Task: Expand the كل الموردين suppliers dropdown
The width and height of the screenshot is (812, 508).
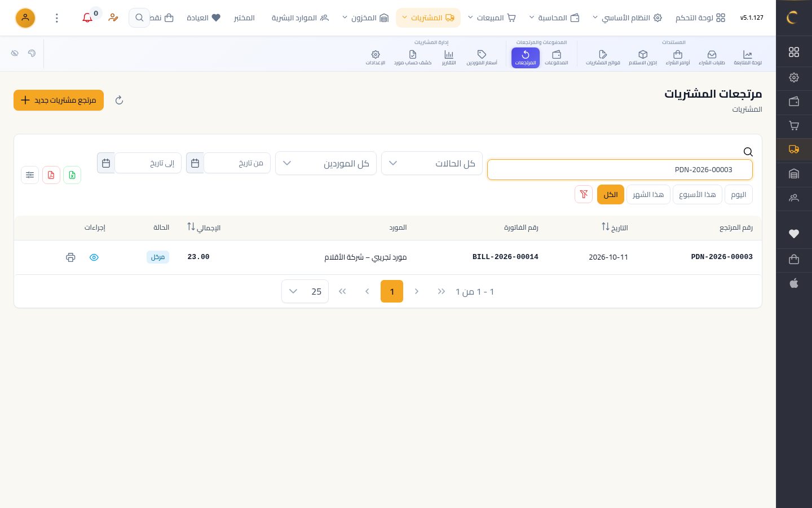Action: tap(326, 163)
